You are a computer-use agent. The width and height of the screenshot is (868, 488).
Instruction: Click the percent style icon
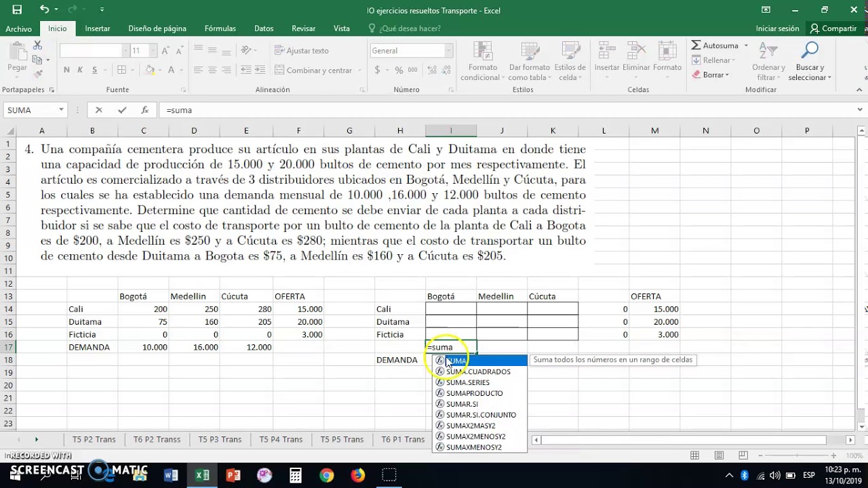[399, 70]
